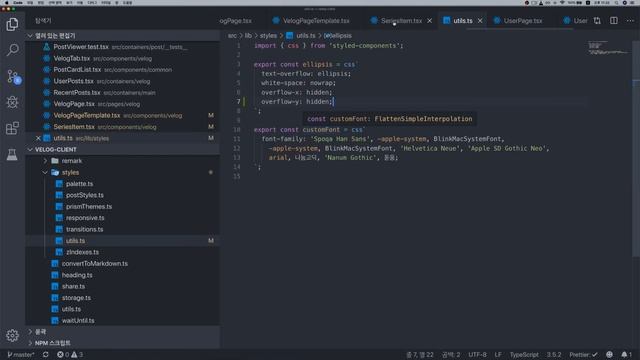Switch to the ogPage.tsx tab
The height and width of the screenshot is (360, 640).
(236, 20)
